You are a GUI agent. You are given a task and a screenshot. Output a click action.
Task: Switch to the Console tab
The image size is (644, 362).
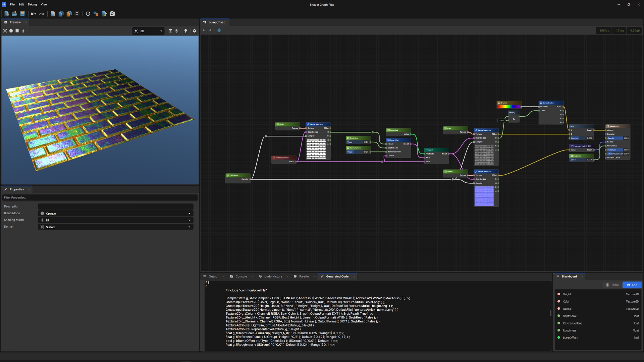tap(241, 277)
